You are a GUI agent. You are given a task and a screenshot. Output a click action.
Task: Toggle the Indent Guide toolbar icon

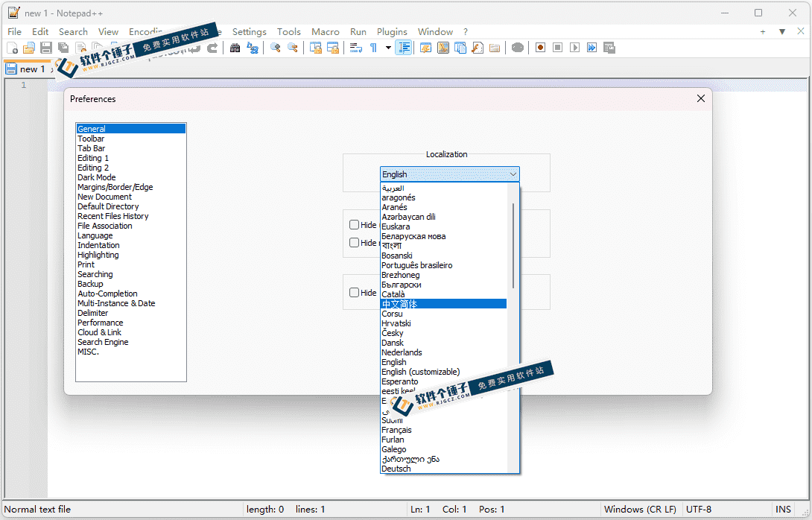click(404, 48)
